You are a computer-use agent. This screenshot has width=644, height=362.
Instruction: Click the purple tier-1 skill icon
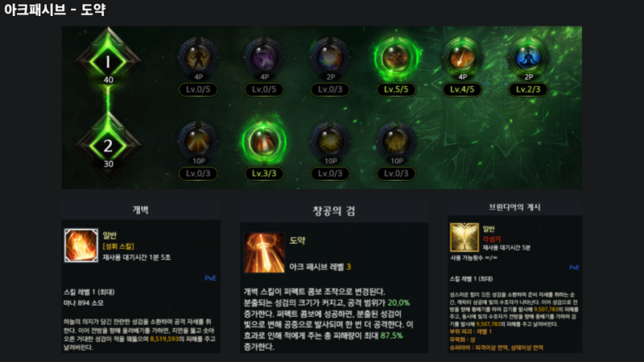(264, 57)
